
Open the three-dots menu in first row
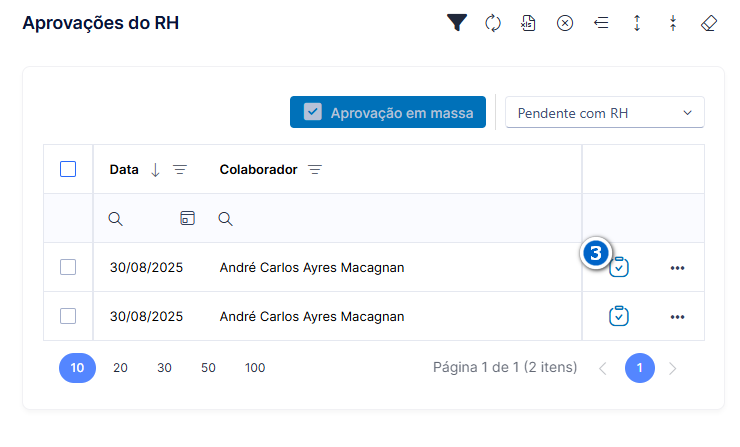click(677, 268)
